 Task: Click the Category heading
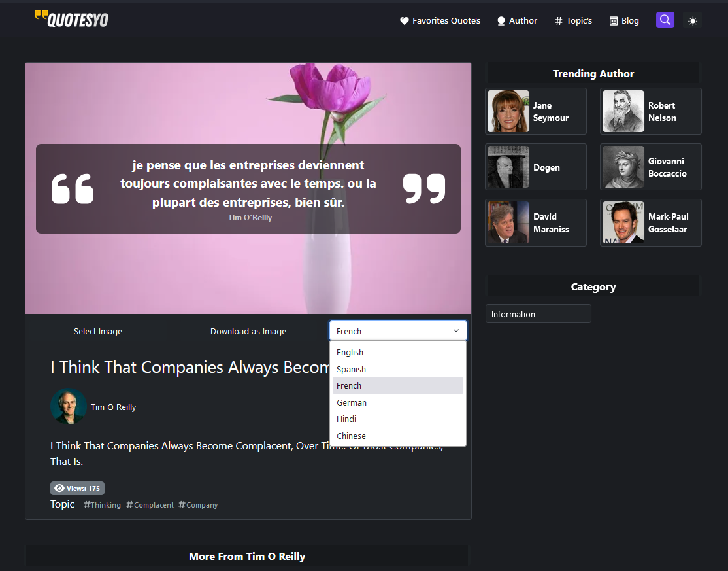(x=593, y=286)
